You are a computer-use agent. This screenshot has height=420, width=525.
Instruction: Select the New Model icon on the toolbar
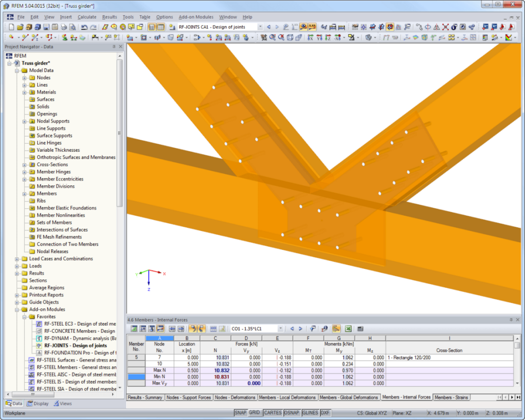click(x=12, y=26)
